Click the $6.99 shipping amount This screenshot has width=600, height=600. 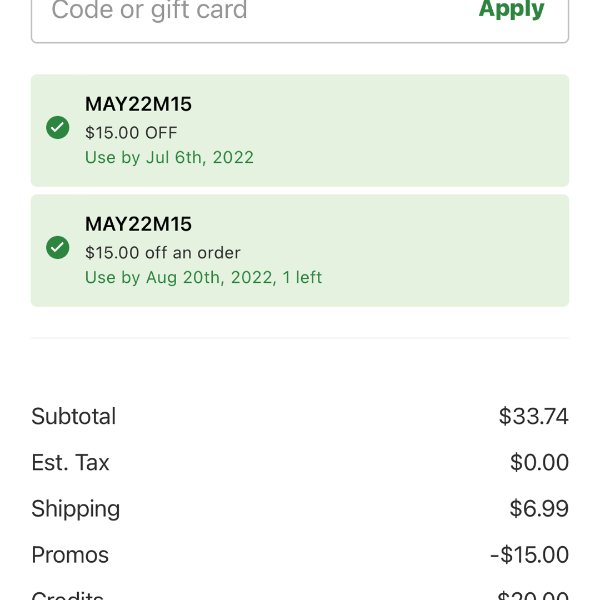539,509
